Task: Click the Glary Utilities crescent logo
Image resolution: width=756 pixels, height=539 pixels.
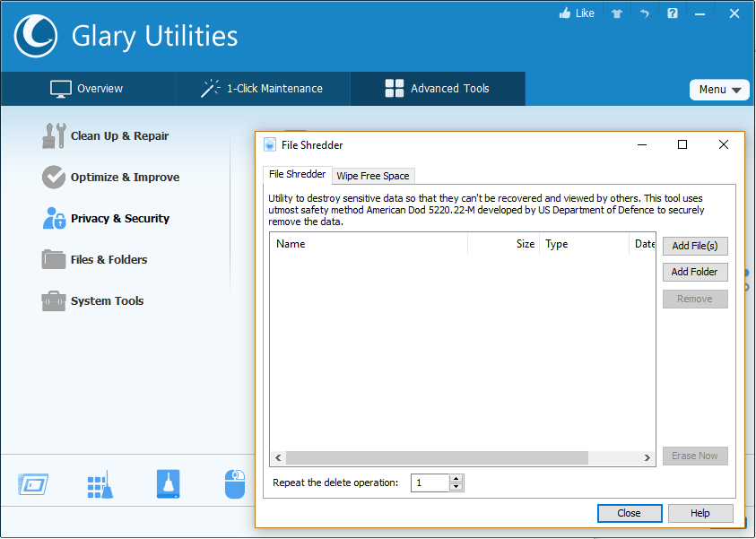Action: point(36,36)
